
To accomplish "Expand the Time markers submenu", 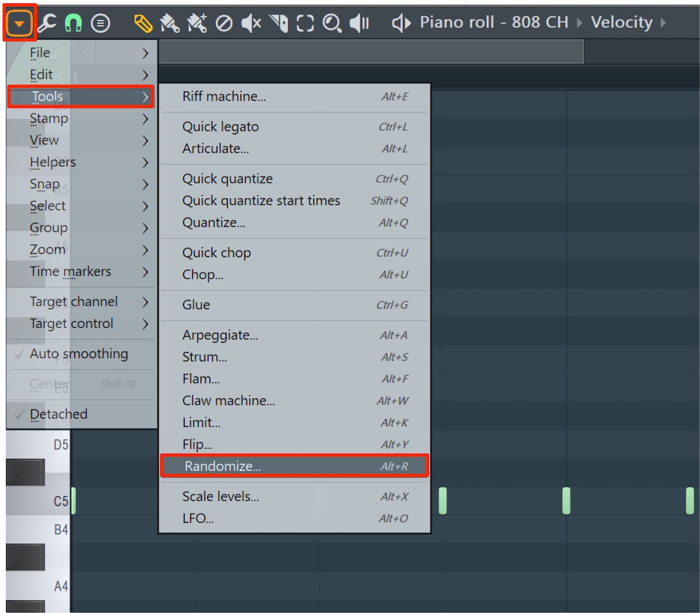I will pyautogui.click(x=82, y=272).
